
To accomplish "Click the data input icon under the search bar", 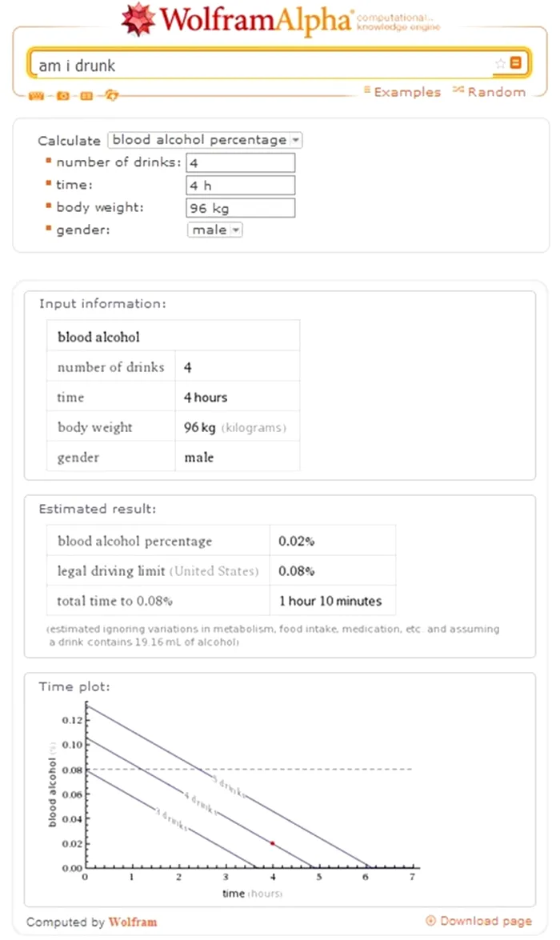I will pyautogui.click(x=86, y=94).
